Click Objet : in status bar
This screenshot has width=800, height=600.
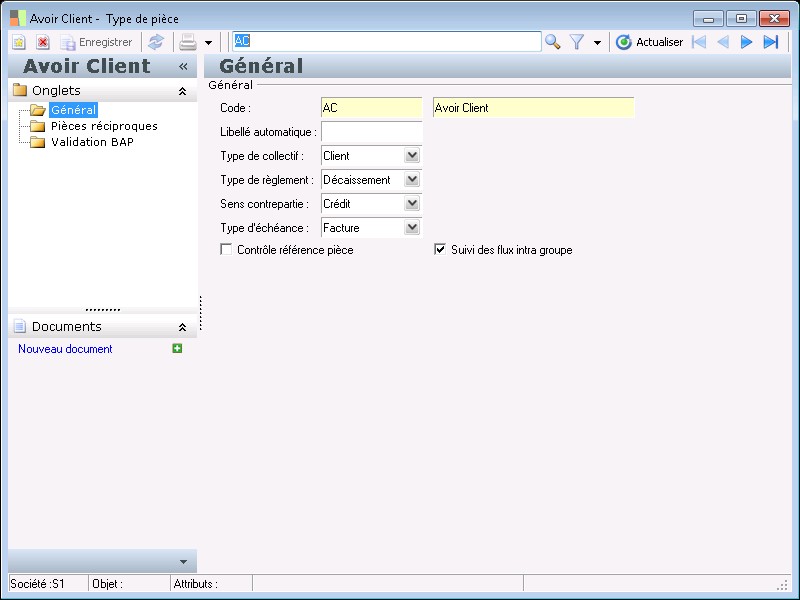(107, 584)
